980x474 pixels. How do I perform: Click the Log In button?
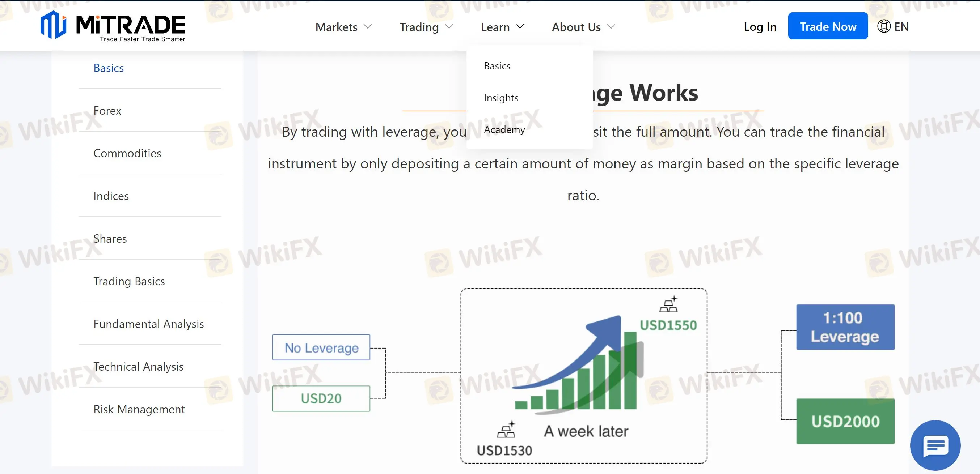coord(760,26)
